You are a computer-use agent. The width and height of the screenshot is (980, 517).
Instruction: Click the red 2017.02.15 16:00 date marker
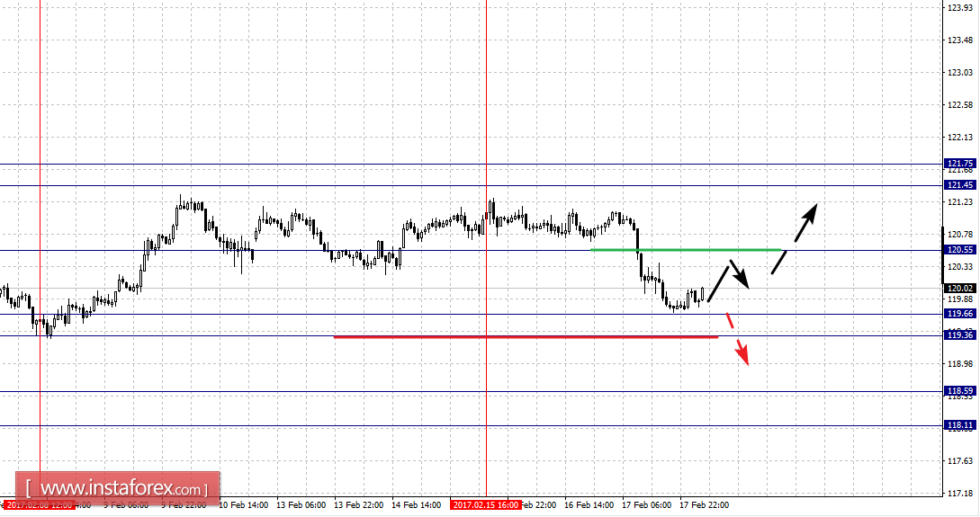(486, 504)
